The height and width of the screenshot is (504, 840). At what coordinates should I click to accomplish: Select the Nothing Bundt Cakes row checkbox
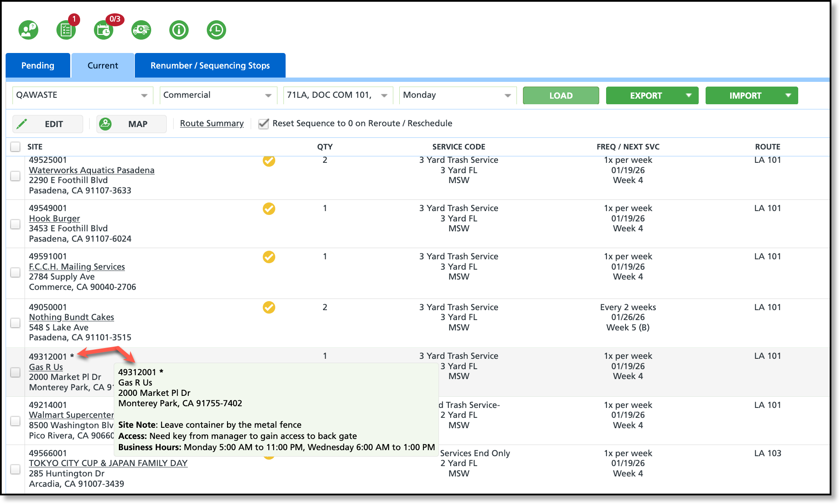click(16, 323)
